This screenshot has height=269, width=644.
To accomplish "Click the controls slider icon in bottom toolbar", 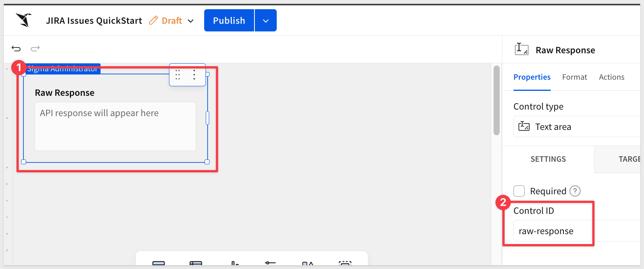I will click(x=270, y=263).
